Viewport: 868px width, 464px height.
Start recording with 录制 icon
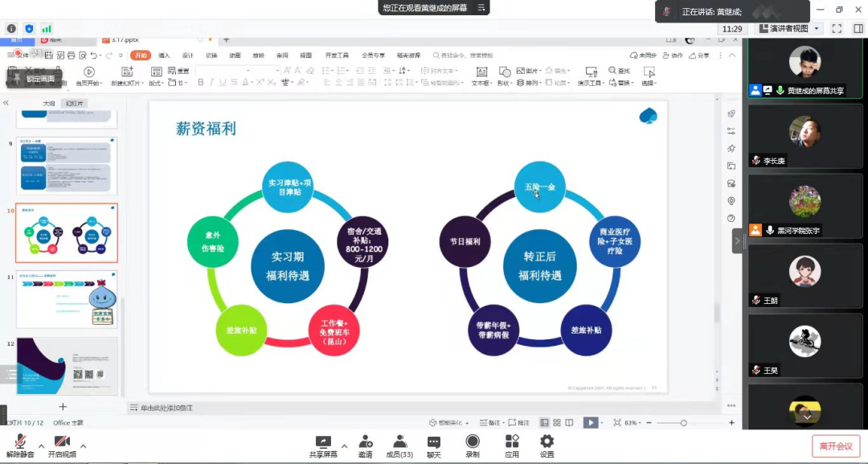pos(473,443)
